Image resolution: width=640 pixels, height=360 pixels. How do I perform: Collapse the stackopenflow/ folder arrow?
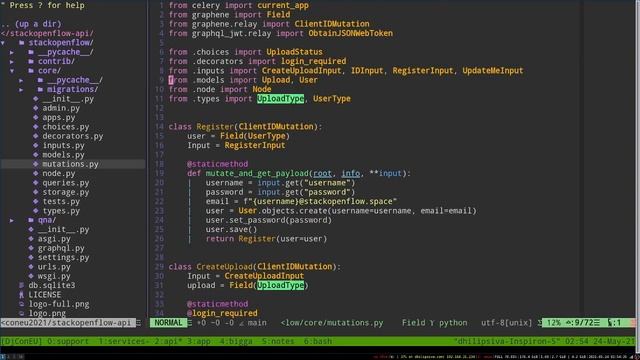coord(3,43)
